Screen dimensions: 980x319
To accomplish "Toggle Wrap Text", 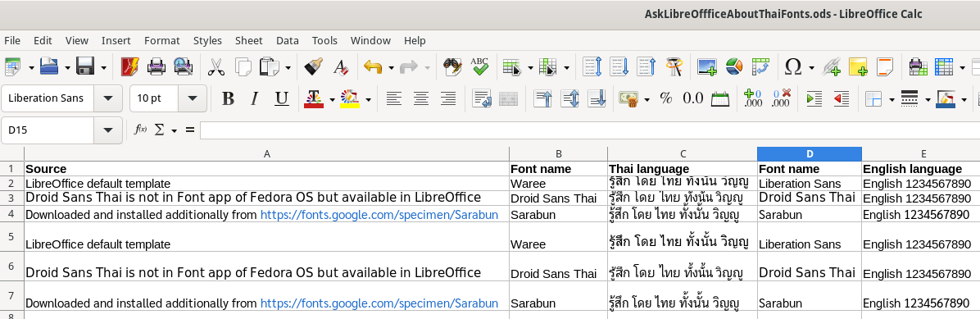I will [481, 98].
